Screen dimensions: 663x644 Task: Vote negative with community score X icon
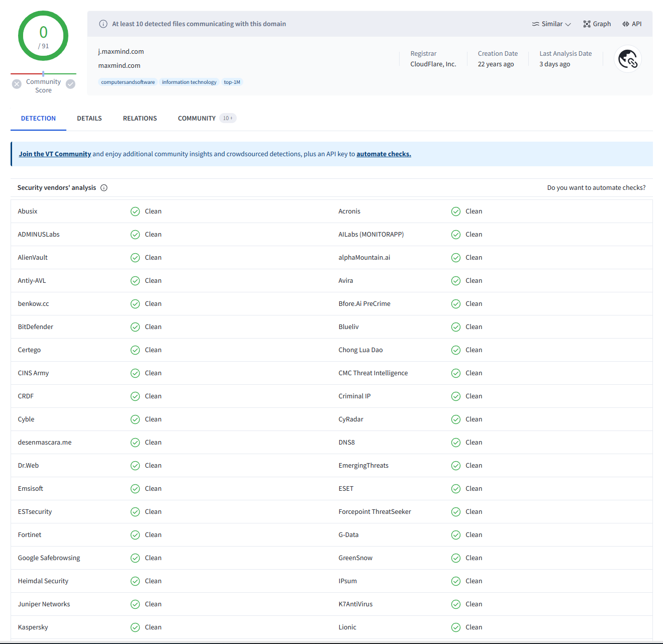(17, 84)
